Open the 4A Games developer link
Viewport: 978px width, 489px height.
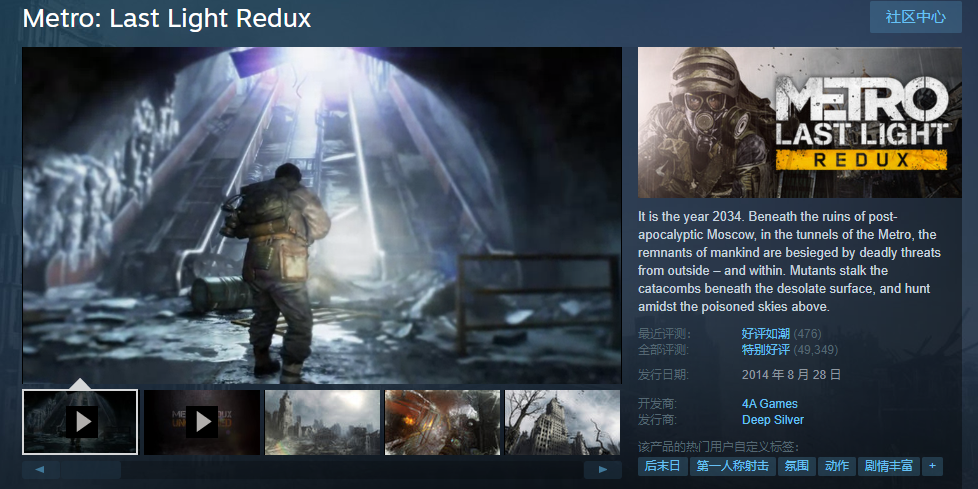pyautogui.click(x=770, y=404)
